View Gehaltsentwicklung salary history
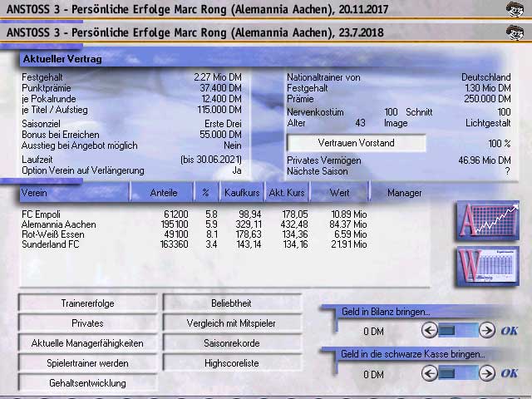This screenshot has height=399, width=532. [87, 383]
